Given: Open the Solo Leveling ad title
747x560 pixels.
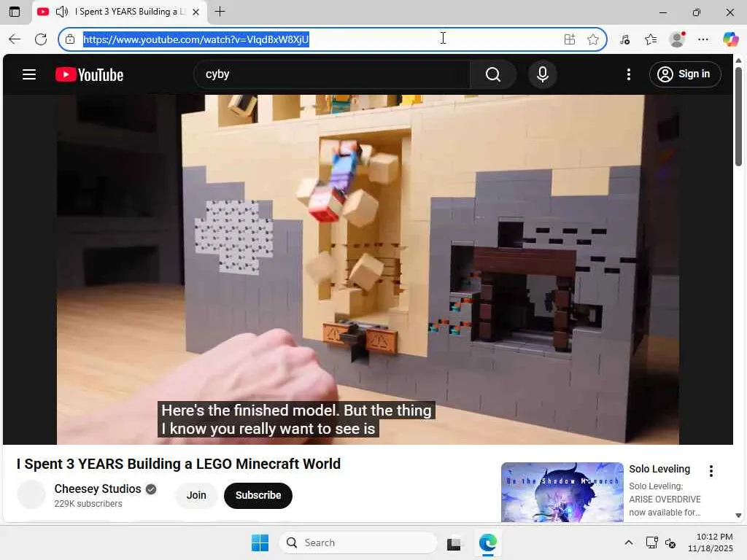Looking at the screenshot, I should click(659, 469).
